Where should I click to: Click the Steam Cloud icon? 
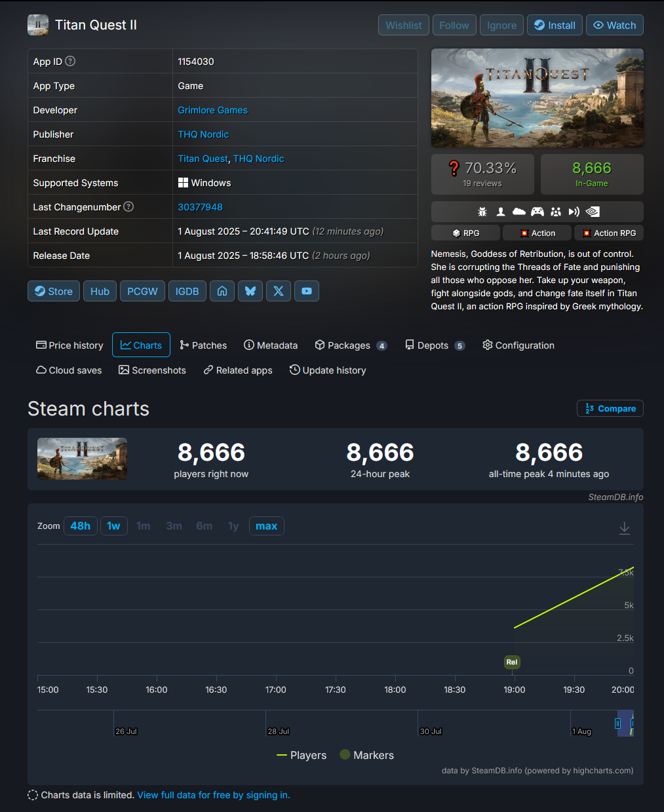518,212
